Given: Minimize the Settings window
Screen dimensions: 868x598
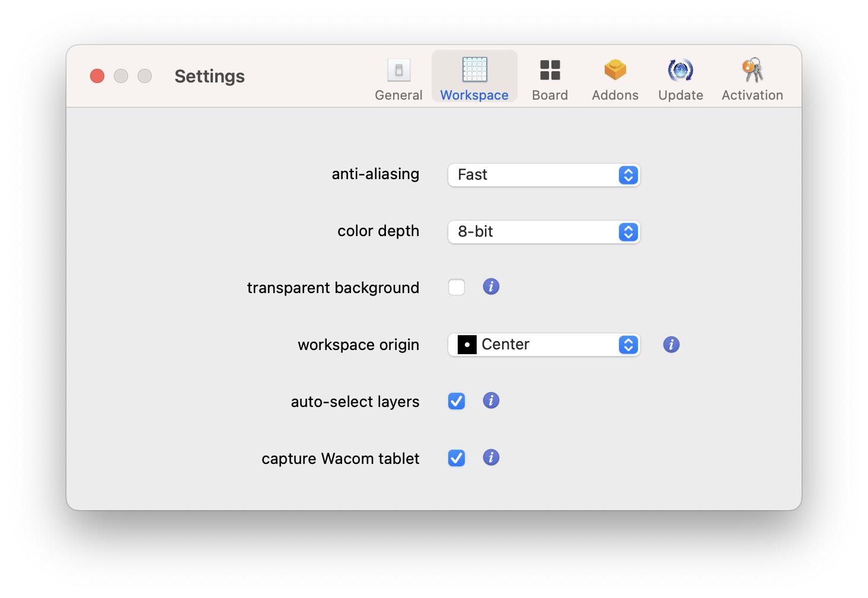Looking at the screenshot, I should tap(121, 76).
